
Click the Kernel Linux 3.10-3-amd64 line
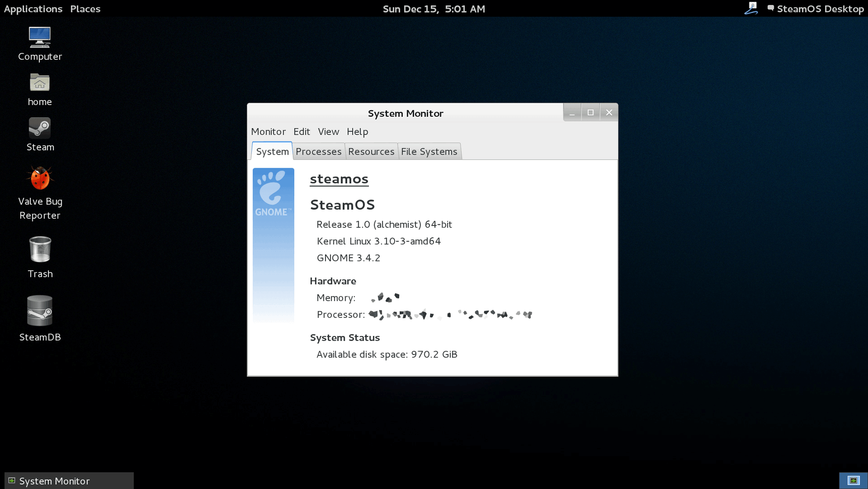(x=379, y=241)
